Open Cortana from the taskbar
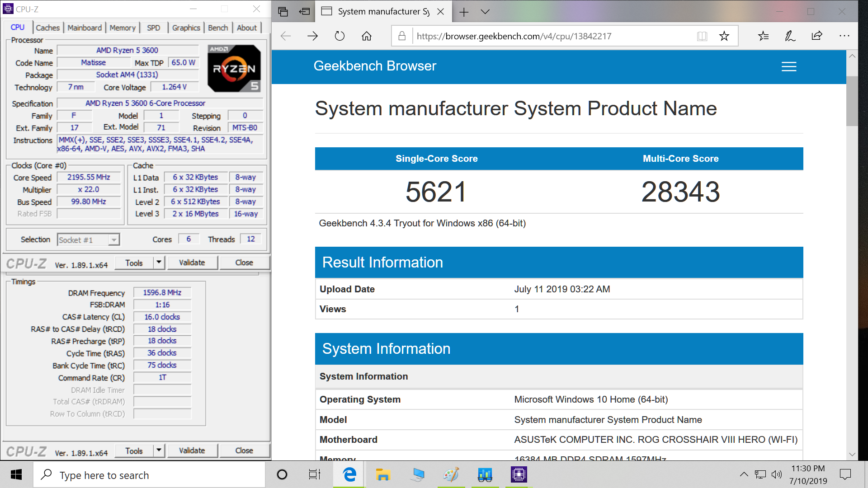Viewport: 868px width, 488px height. click(x=282, y=474)
